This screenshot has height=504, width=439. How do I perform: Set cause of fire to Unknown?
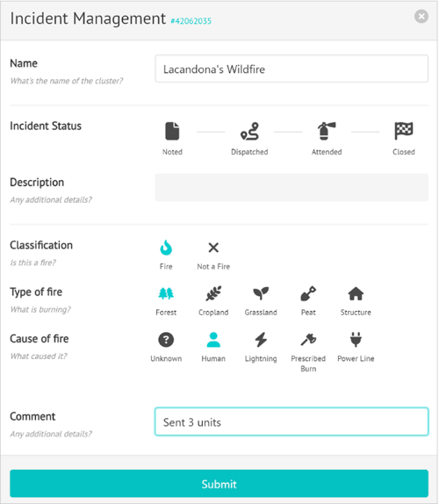166,340
